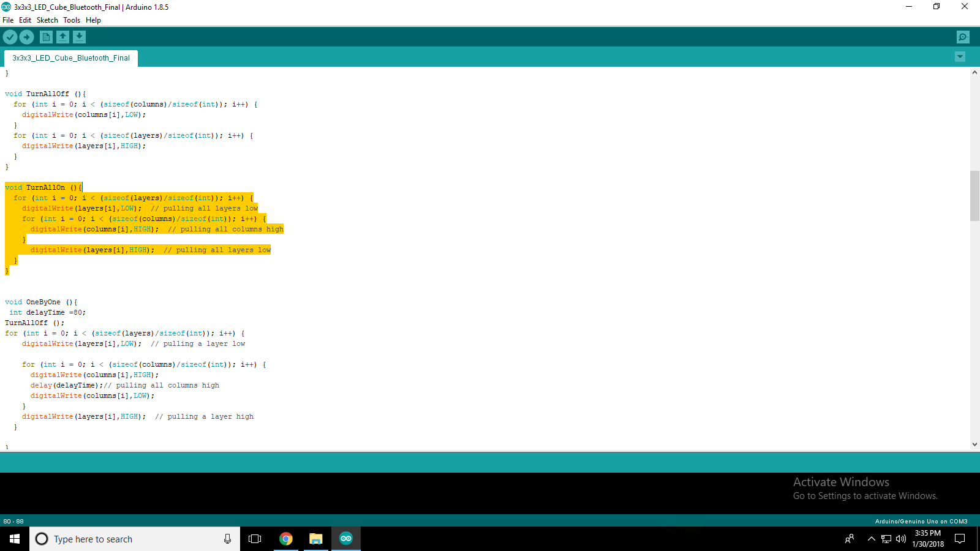Upload the sketch to the board

click(x=26, y=37)
